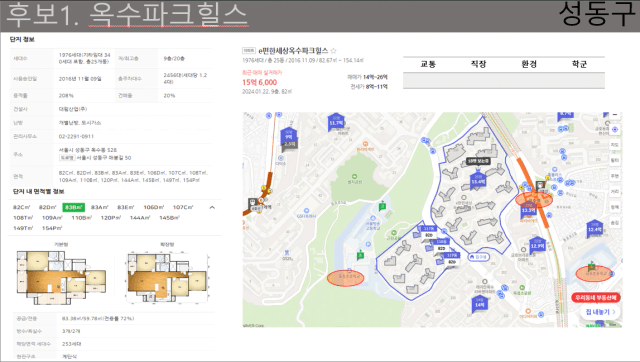Click the 입구 entrance label on the map
Viewport: 640px width, 362px height.
coord(478,257)
